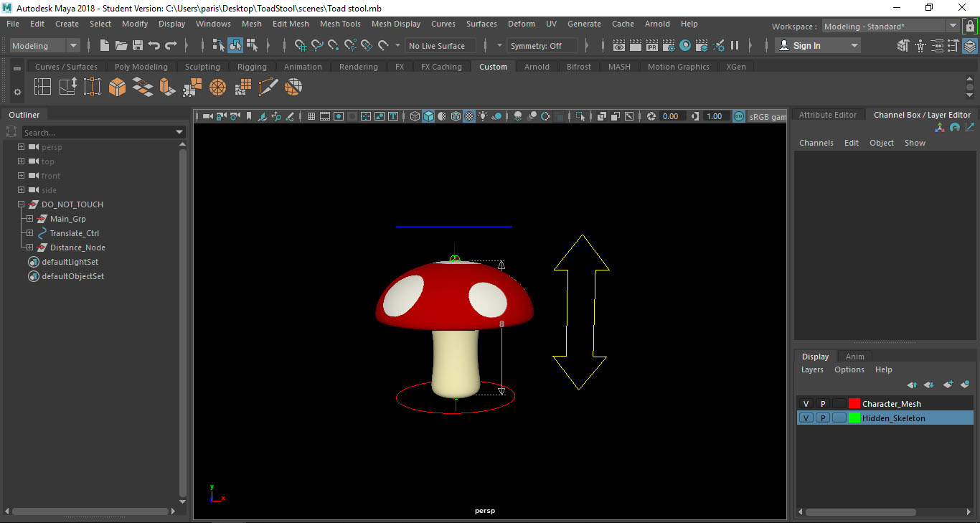Open the Poly Modeling sphere primitive icon

tap(218, 86)
